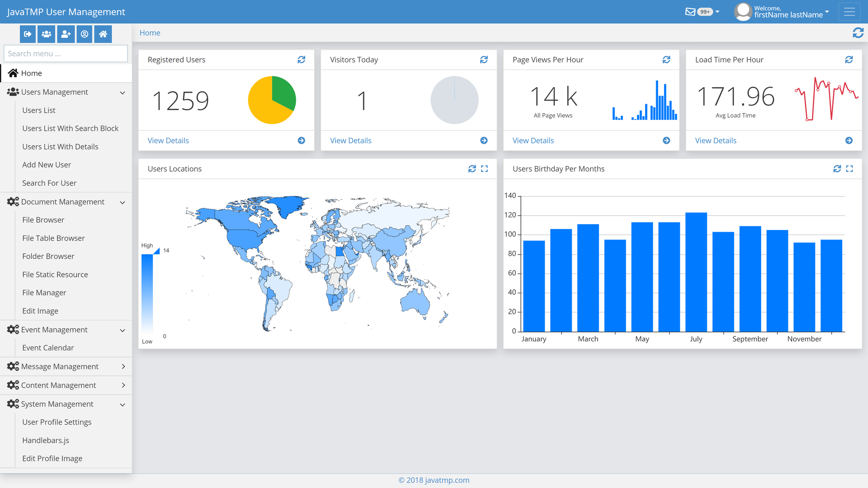Click the logout icon button in sidebar toolbar
The image size is (868, 488).
(28, 34)
